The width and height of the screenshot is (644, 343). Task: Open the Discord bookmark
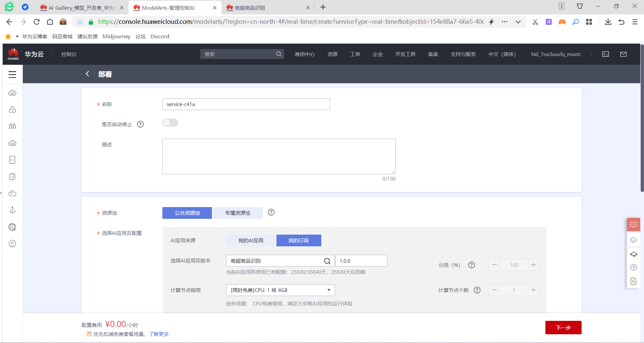click(160, 36)
